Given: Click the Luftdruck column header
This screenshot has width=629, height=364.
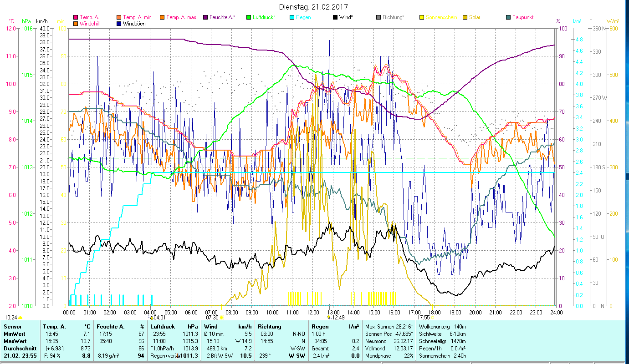Looking at the screenshot, I should coord(163,327).
